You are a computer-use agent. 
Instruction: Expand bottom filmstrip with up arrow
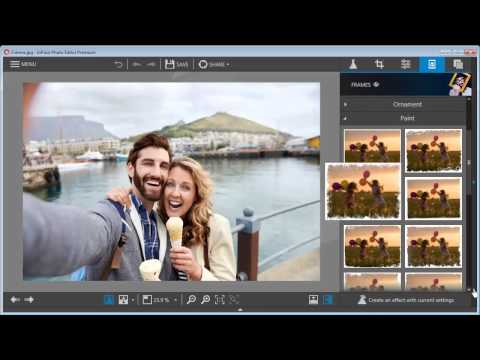(x=240, y=310)
